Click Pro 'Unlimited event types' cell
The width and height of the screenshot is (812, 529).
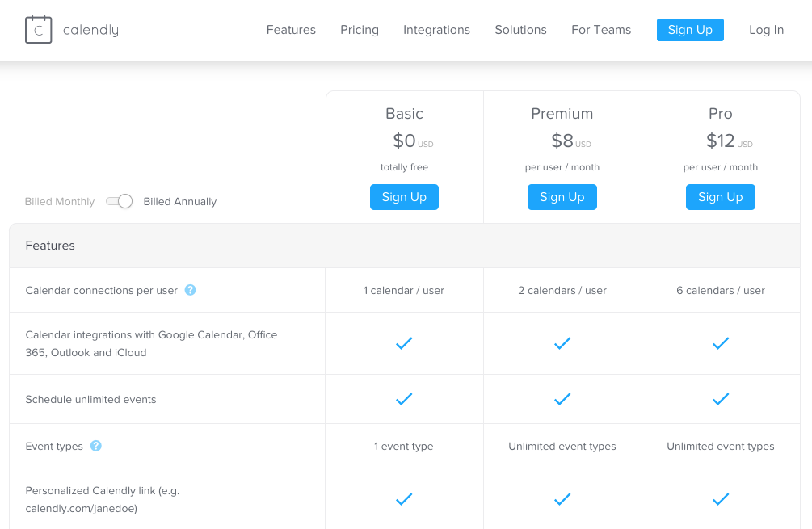(x=721, y=446)
